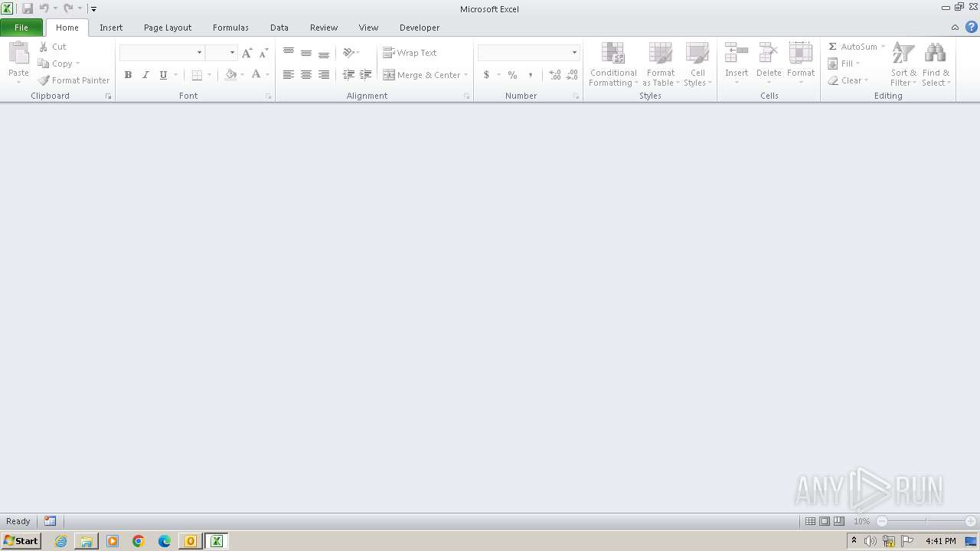Switch to the Review tab
This screenshot has width=980, height=551.
324,28
